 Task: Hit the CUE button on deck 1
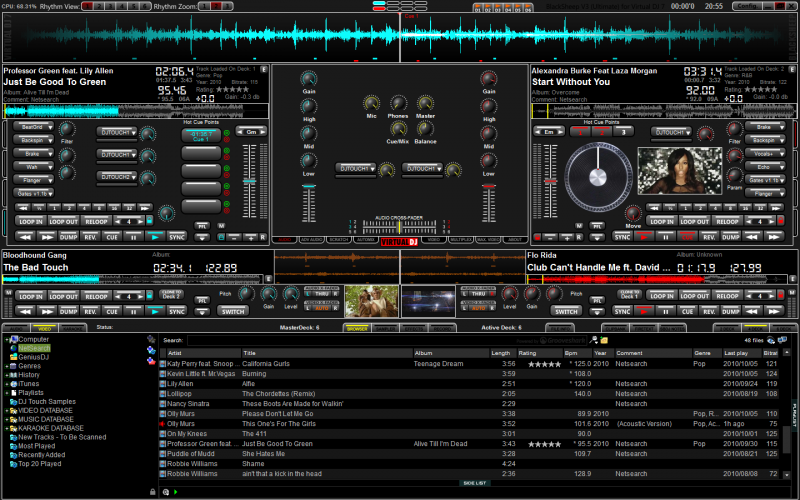tap(112, 237)
